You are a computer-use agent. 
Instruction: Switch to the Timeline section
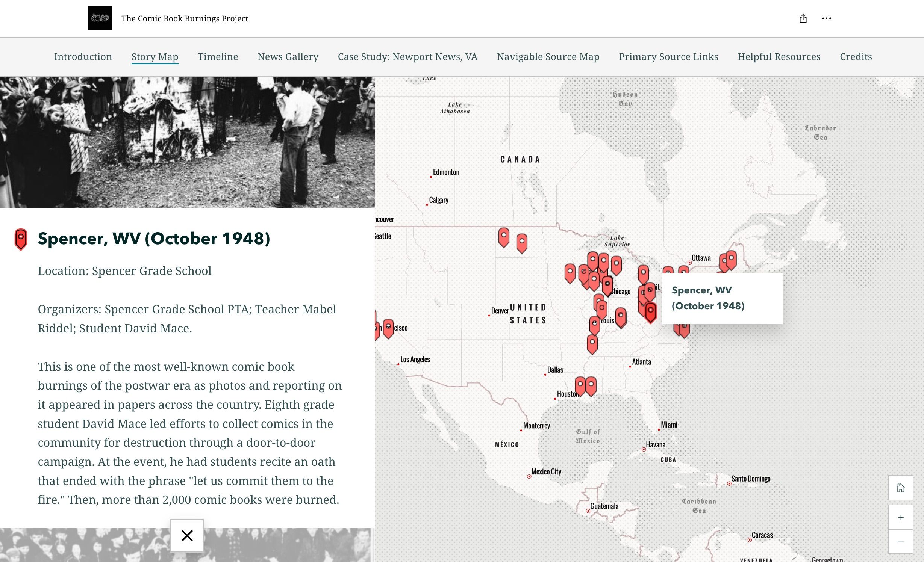(x=217, y=57)
